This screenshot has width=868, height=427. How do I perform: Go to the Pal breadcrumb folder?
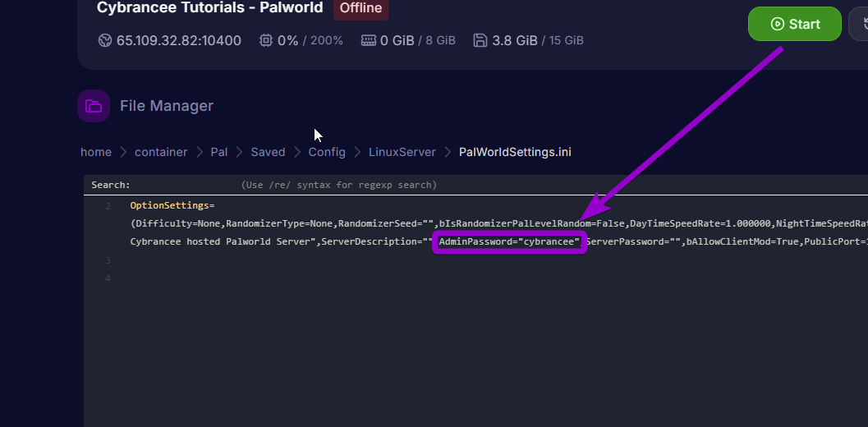[x=219, y=152]
